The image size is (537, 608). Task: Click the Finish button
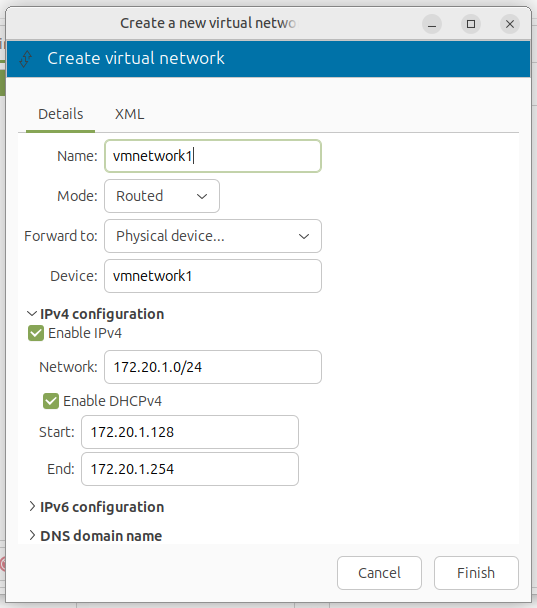[476, 573]
